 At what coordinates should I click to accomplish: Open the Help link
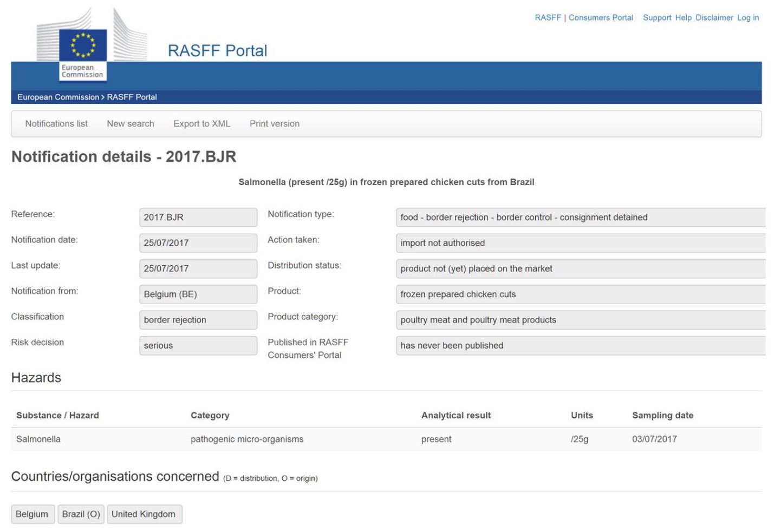point(683,17)
